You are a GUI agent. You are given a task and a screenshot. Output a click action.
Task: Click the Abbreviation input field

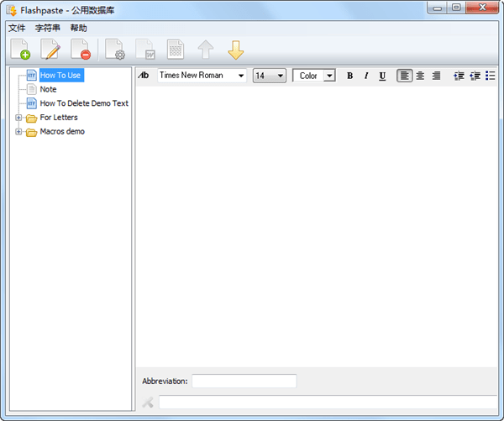[x=244, y=382]
